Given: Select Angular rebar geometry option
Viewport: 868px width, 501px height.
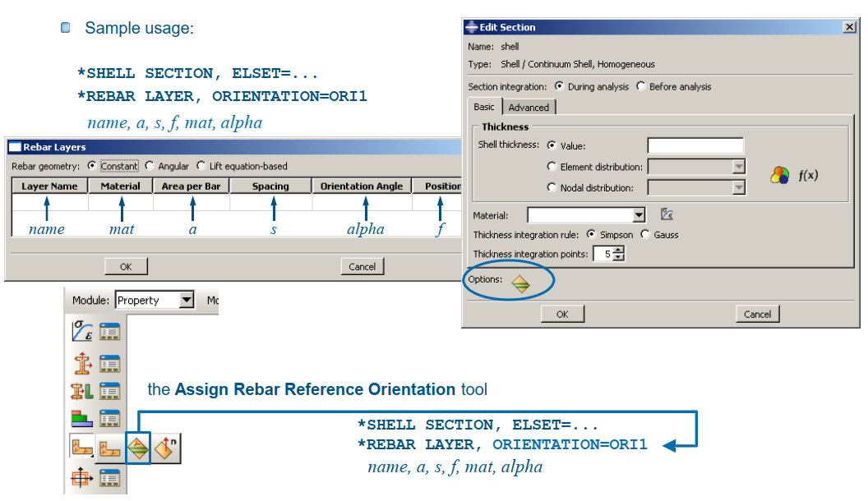Looking at the screenshot, I should tap(150, 166).
